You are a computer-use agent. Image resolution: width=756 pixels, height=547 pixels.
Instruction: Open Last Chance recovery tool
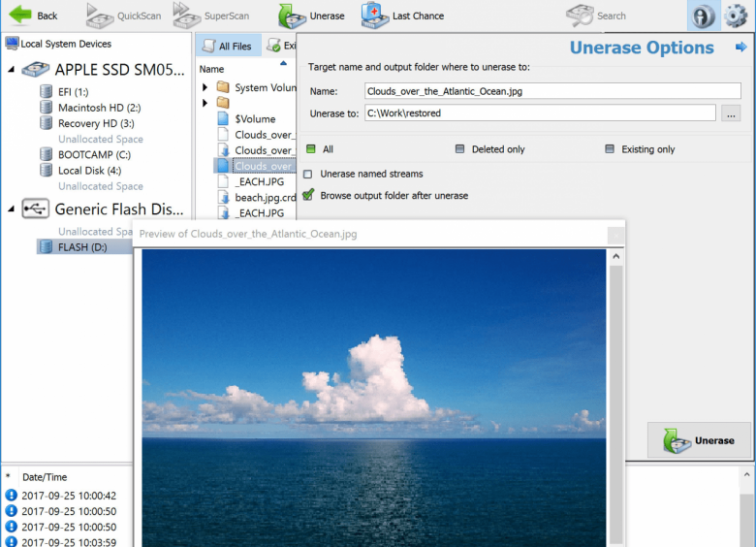point(375,16)
